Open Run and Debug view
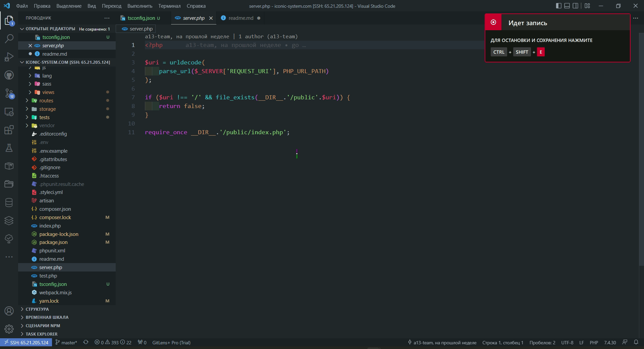Viewport: 644px width, 349px height. point(9,57)
